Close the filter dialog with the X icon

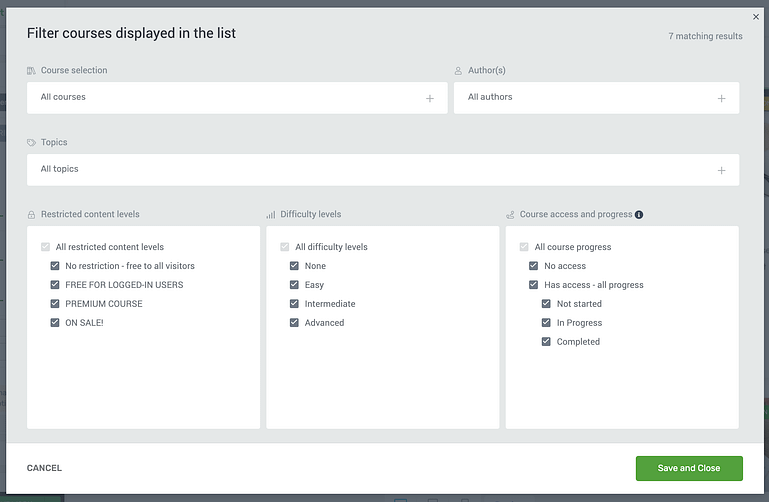tap(756, 17)
